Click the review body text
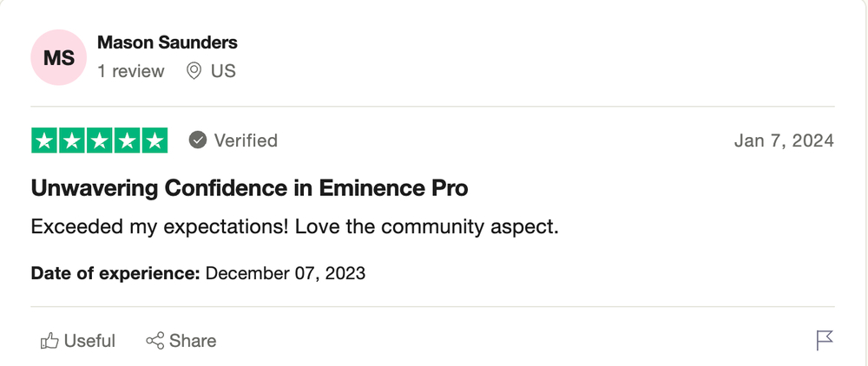The height and width of the screenshot is (366, 868). point(294,226)
